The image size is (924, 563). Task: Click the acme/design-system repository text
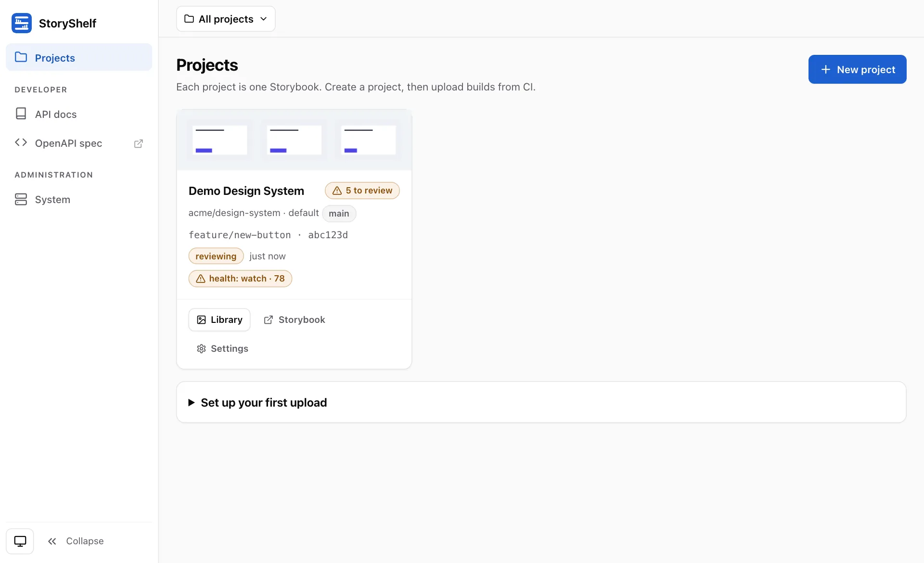(234, 213)
